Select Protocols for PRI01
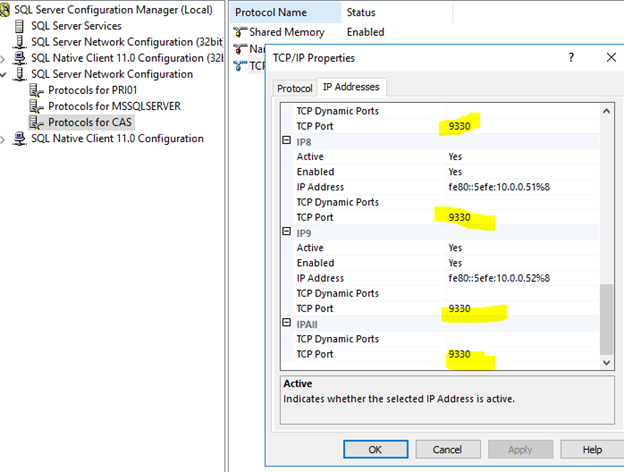Viewport: 624px width, 472px height. coord(93,90)
